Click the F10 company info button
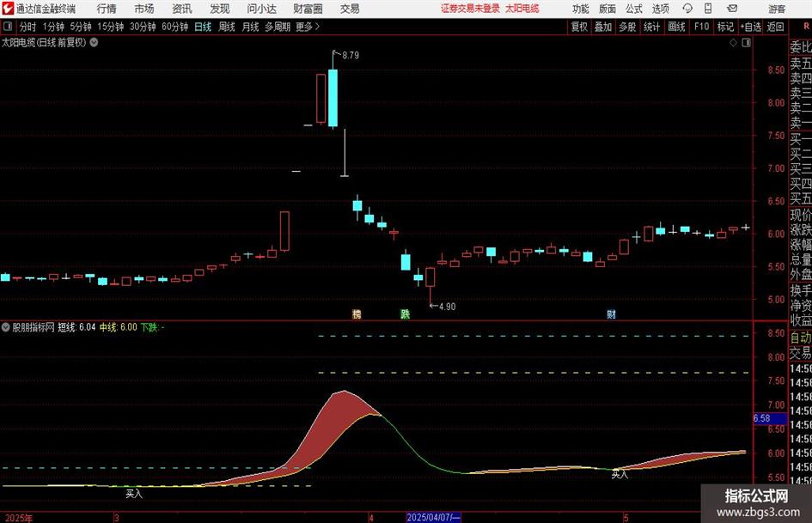Image resolution: width=812 pixels, height=523 pixels. pyautogui.click(x=701, y=27)
